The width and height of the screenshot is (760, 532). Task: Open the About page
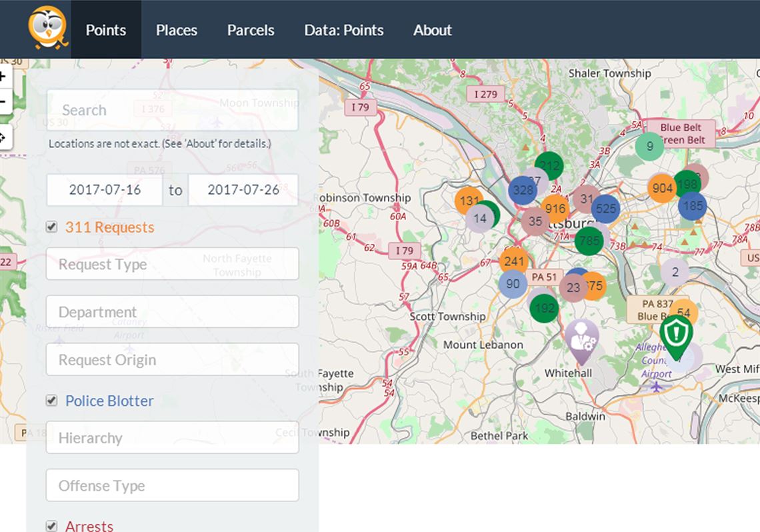coord(432,30)
